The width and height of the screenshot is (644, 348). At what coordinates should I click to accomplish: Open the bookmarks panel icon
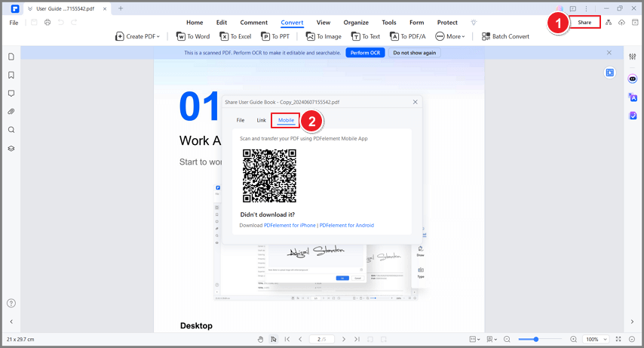[x=11, y=75]
